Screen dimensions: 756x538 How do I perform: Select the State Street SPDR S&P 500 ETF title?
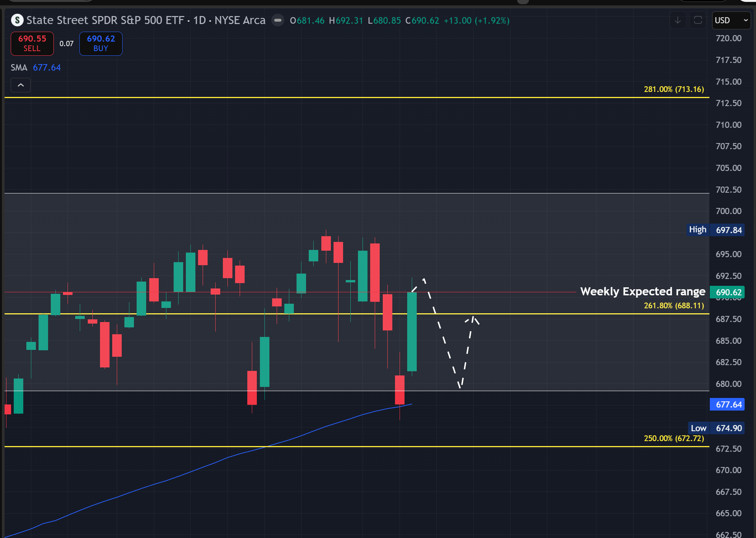[105, 20]
